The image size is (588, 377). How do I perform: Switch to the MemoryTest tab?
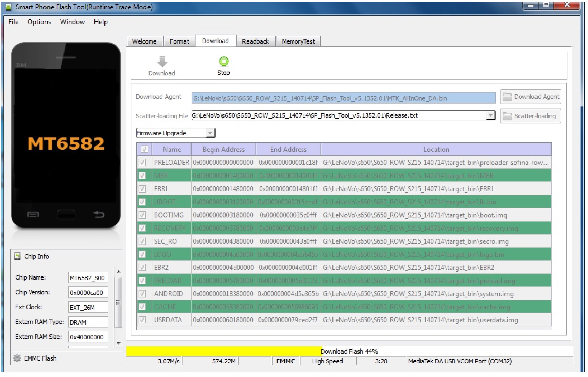pyautogui.click(x=298, y=41)
